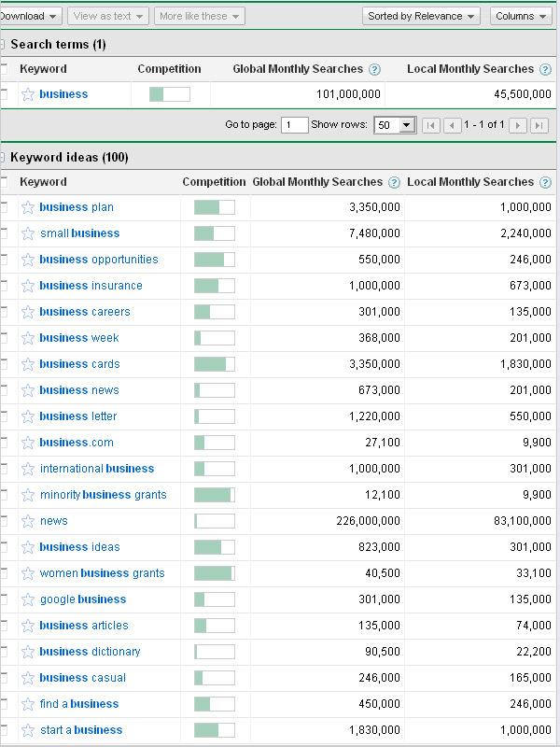The image size is (560, 747).
Task: Check the checkbox for "small business"
Action: click(4, 233)
